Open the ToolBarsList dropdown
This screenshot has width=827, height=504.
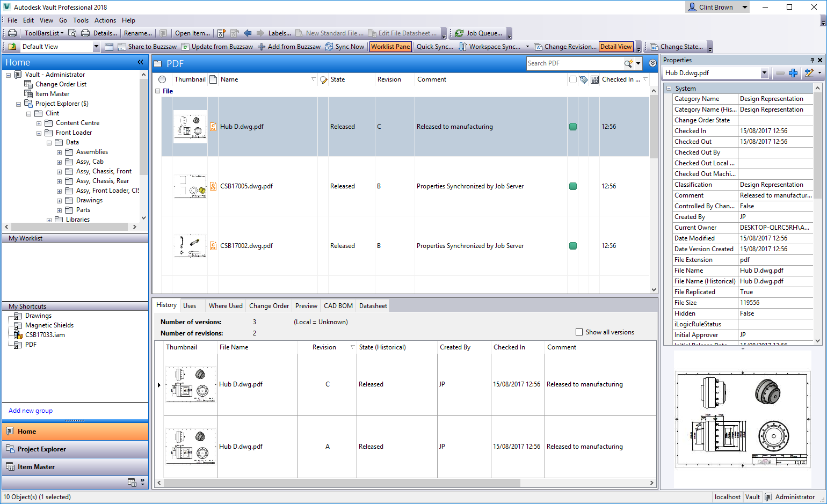click(44, 33)
